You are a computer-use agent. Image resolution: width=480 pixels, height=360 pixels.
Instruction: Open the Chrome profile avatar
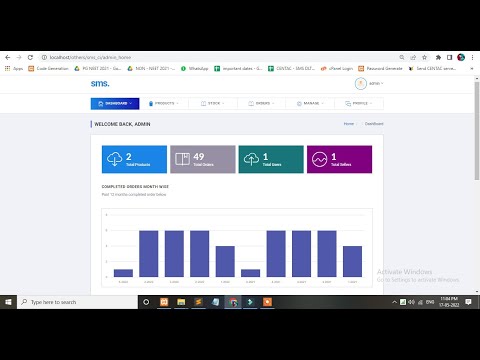461,57
